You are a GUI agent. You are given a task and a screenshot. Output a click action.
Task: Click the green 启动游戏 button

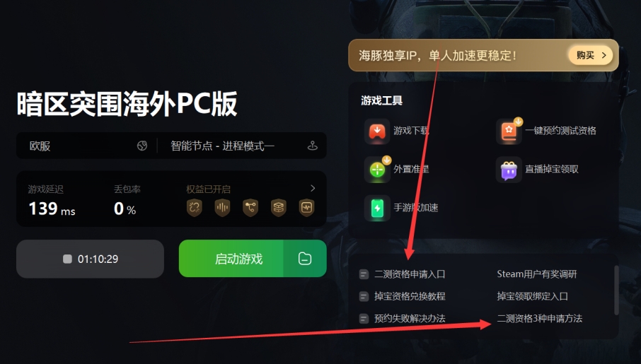click(x=231, y=258)
